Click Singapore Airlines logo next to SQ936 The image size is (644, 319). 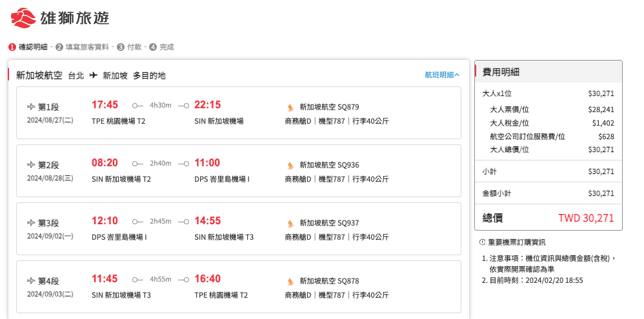coord(290,165)
